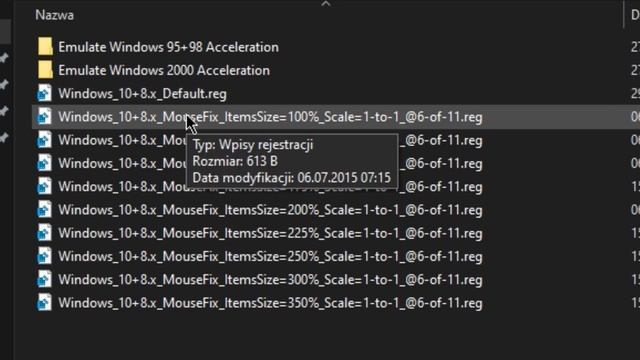Image resolution: width=640 pixels, height=360 pixels.
Task: Select the ItemsSize=250% MouseFix reg file name
Action: coord(270,257)
